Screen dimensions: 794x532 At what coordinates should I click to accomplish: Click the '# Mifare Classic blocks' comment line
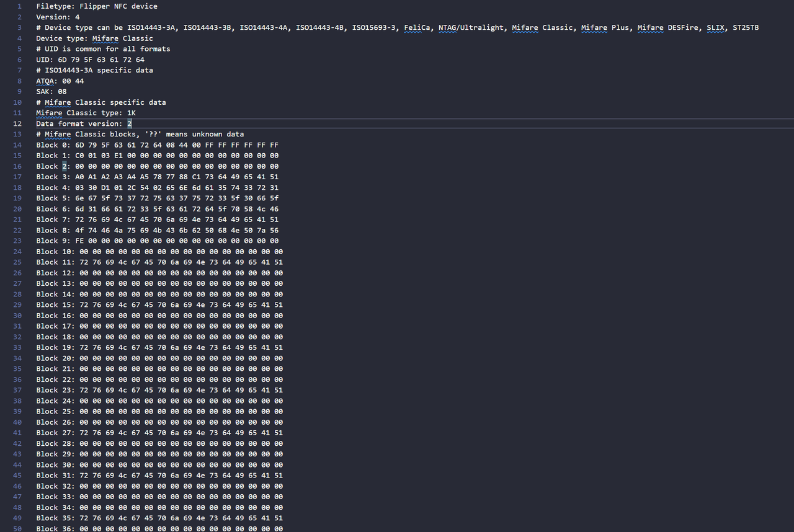click(x=140, y=134)
